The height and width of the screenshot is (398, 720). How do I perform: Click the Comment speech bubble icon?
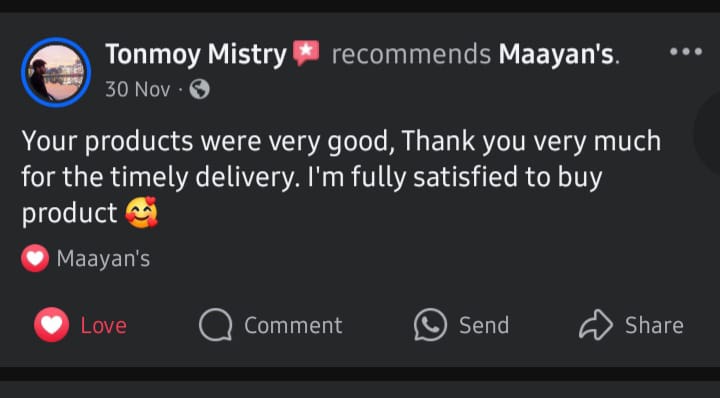pyautogui.click(x=215, y=325)
